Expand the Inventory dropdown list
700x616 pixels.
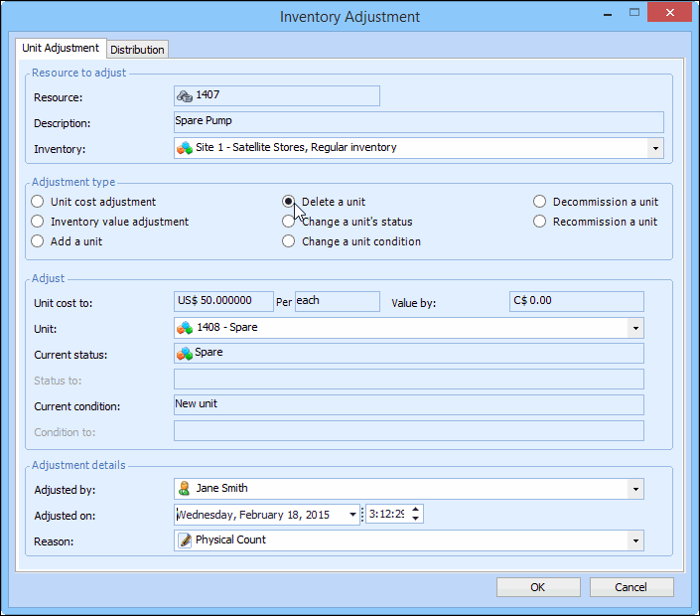click(x=654, y=148)
